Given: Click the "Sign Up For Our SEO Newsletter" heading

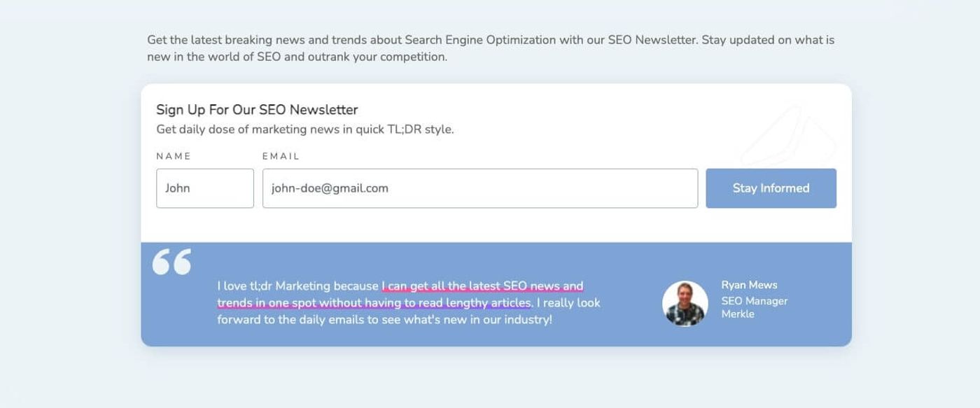Looking at the screenshot, I should pyautogui.click(x=257, y=110).
